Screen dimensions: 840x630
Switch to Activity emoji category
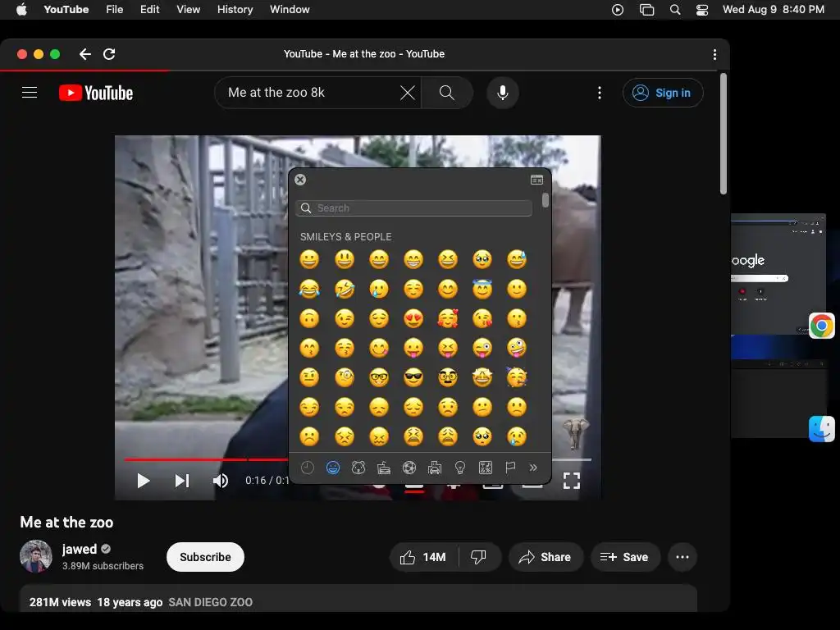409,468
